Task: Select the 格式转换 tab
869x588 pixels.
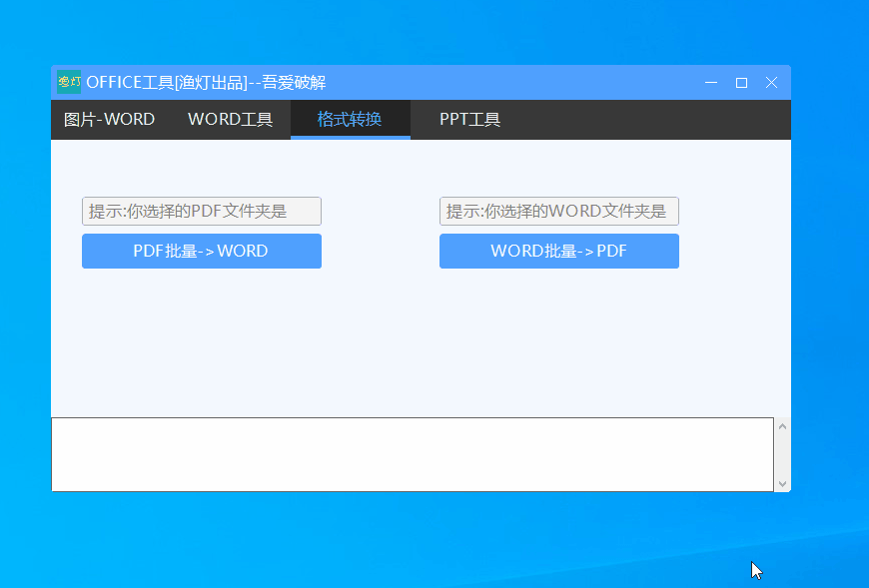Action: [x=350, y=120]
